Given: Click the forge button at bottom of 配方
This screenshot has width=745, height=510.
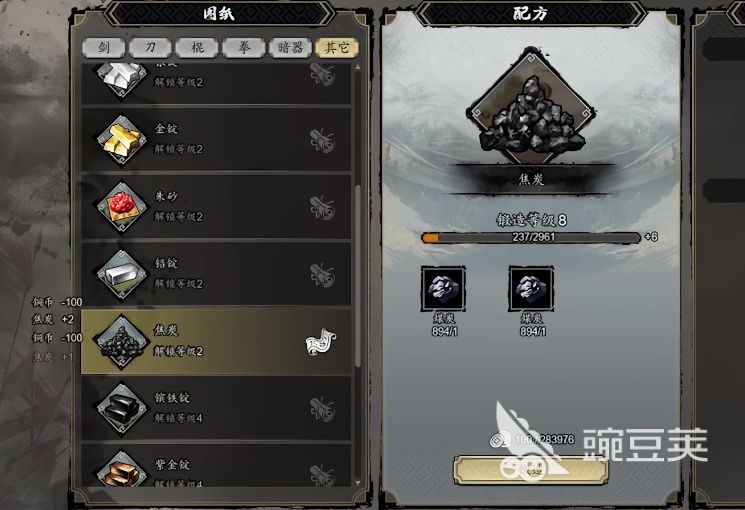Looking at the screenshot, I should [531, 470].
